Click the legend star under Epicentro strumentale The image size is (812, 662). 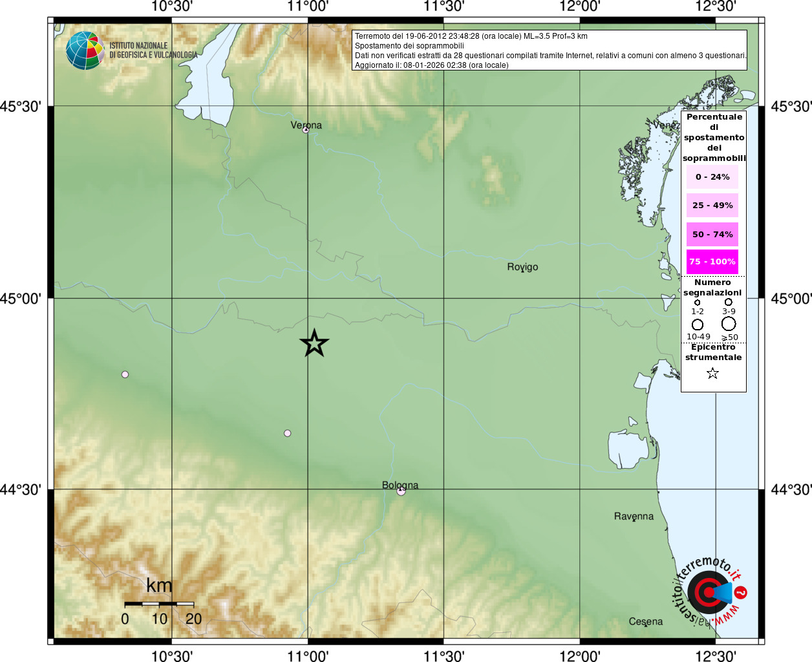[x=712, y=373]
